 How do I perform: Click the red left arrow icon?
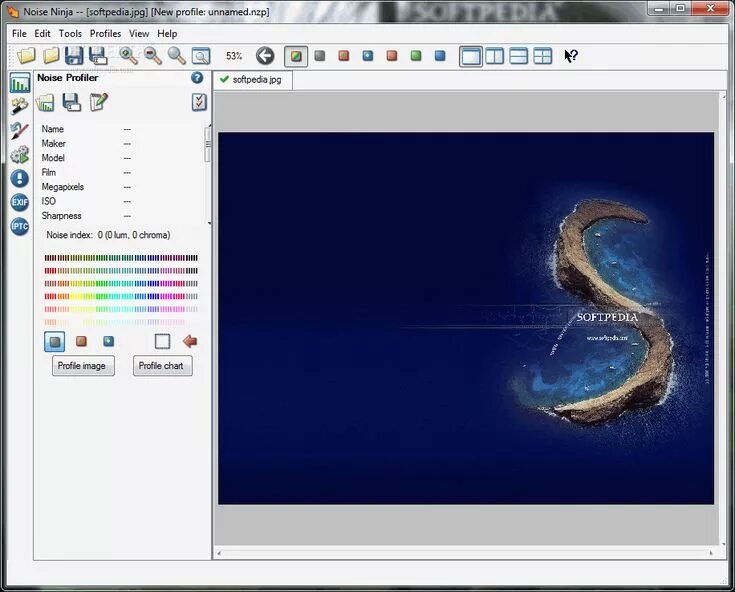(x=190, y=341)
